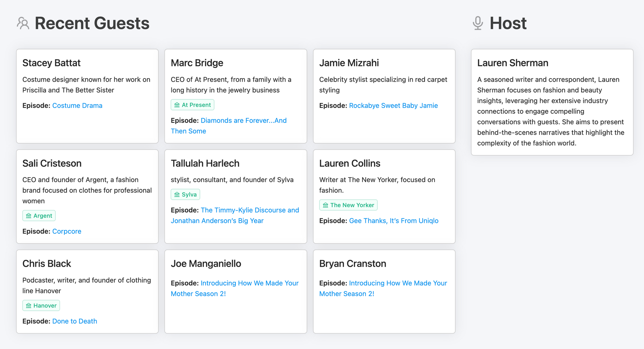Open Bryan Cranston's Introducing Season 2 episode
This screenshot has width=644, height=349.
click(x=398, y=283)
